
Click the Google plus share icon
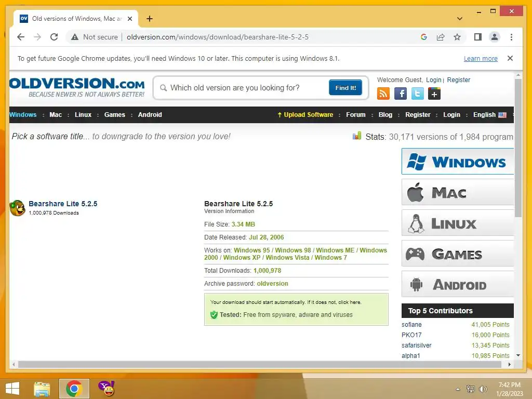434,94
